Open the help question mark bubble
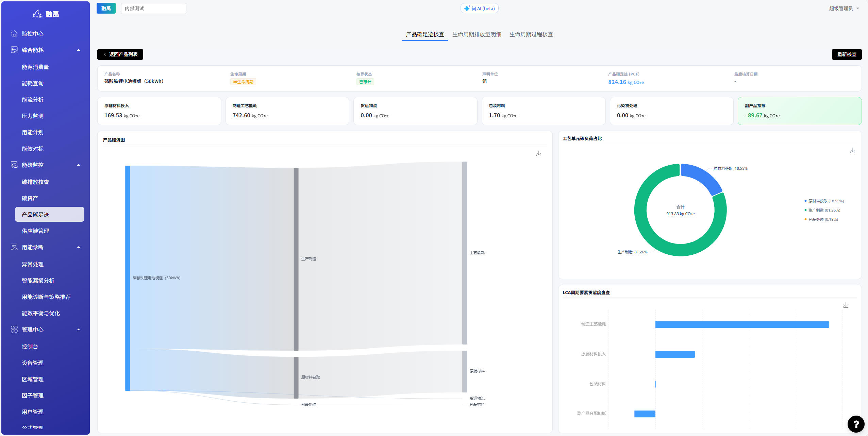The height and width of the screenshot is (436, 868). tap(856, 424)
